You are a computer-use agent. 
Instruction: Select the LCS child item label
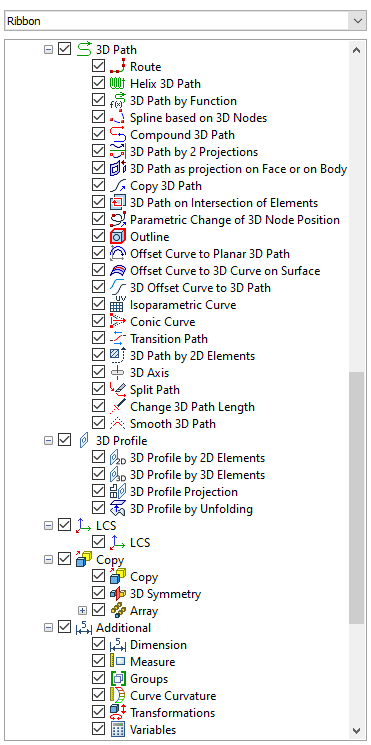[140, 543]
